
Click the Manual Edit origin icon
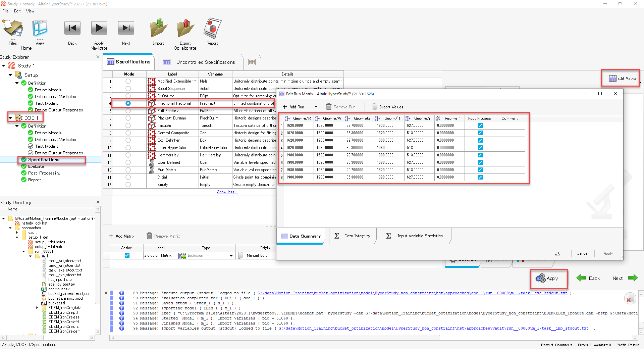click(x=241, y=255)
